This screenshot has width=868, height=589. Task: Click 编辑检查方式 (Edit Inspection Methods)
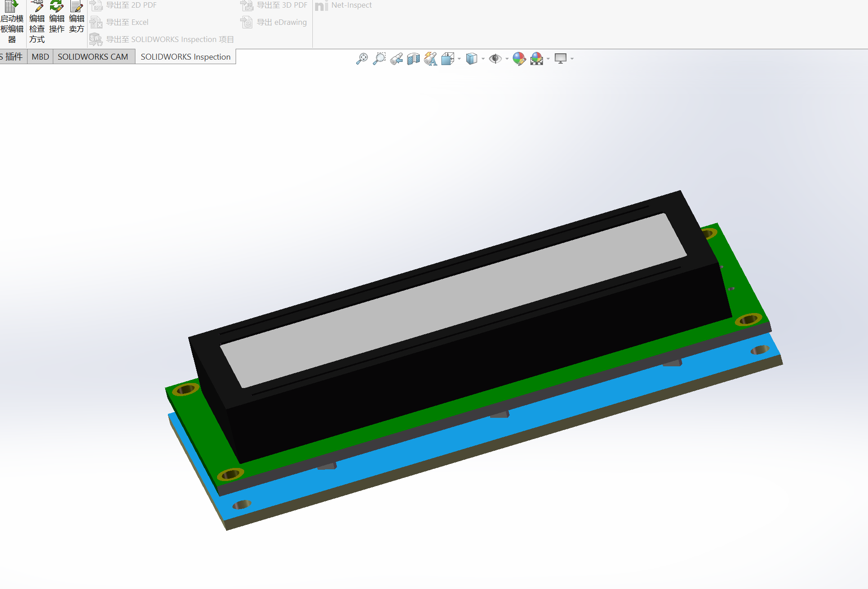37,22
